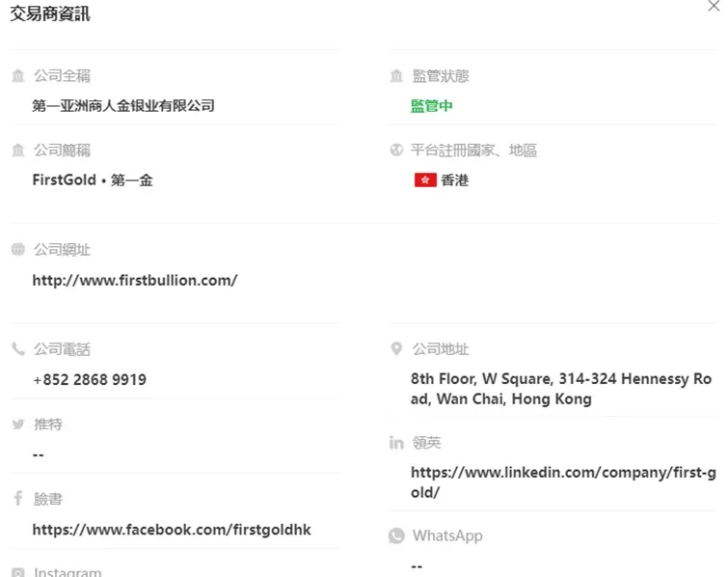Click the phone number +852 2868 9919
The width and height of the screenshot is (728, 577).
click(89, 379)
